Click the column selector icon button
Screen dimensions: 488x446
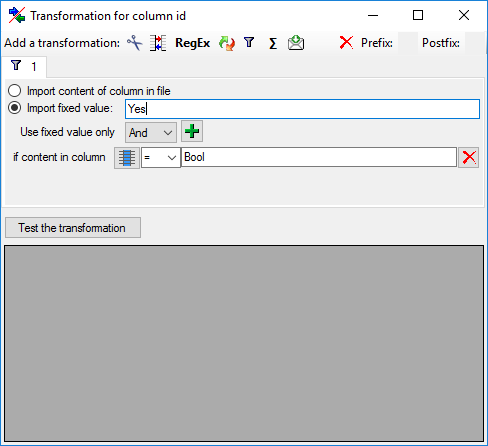127,157
